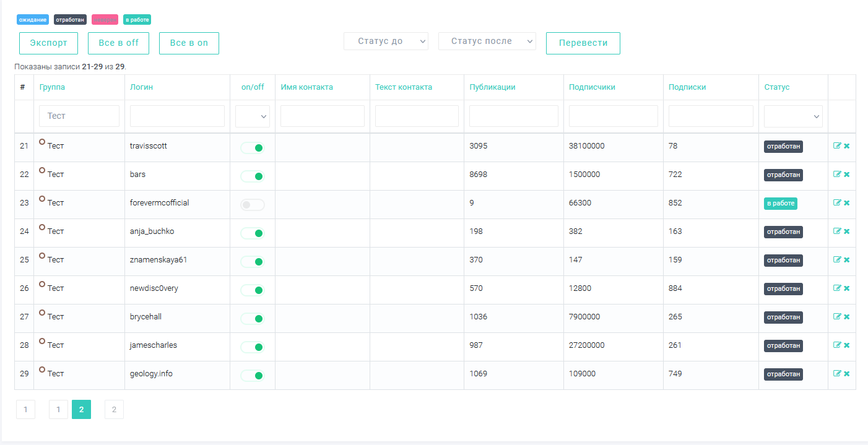Remove the anja_buchko entry
This screenshot has width=868, height=445.
pos(846,231)
